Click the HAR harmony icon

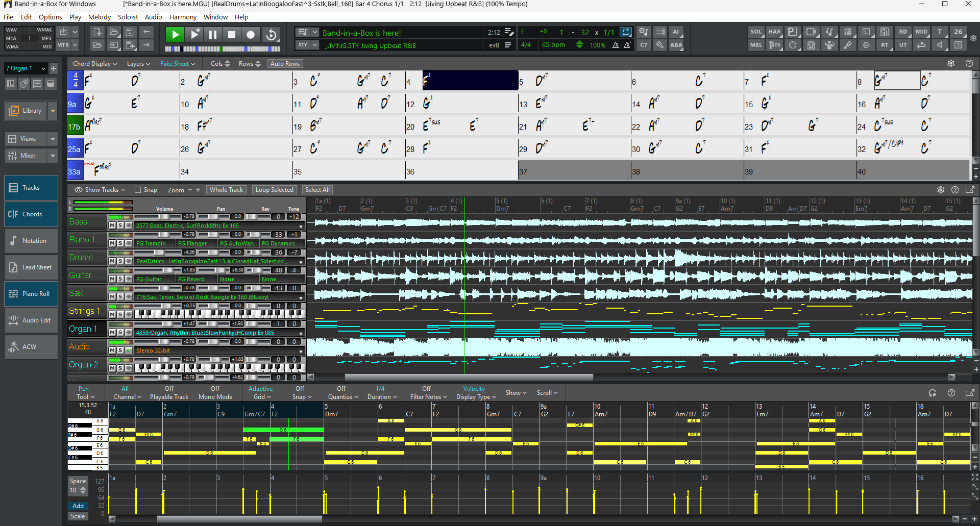pyautogui.click(x=774, y=32)
